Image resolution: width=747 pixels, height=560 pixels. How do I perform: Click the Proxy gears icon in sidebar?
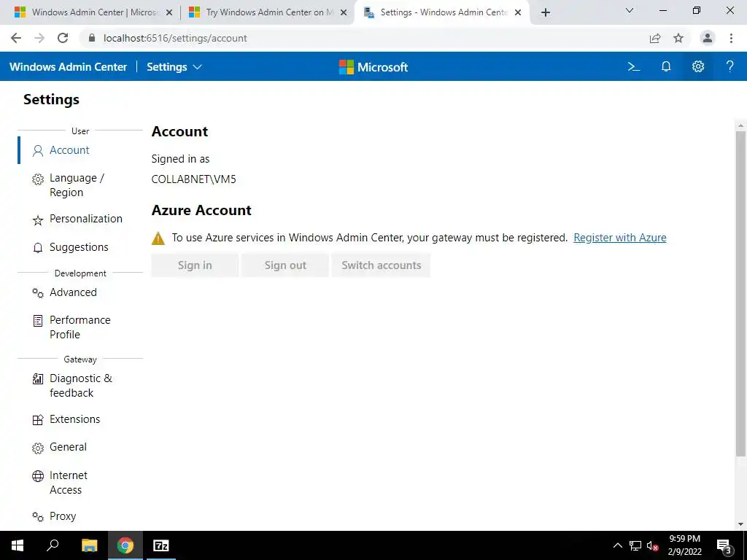click(38, 517)
